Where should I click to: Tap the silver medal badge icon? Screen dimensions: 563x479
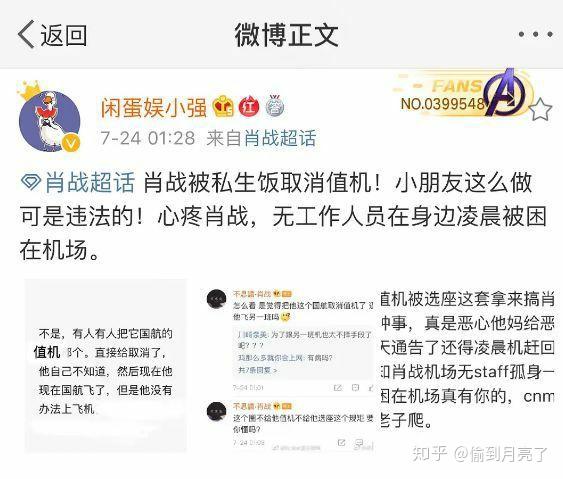275,106
